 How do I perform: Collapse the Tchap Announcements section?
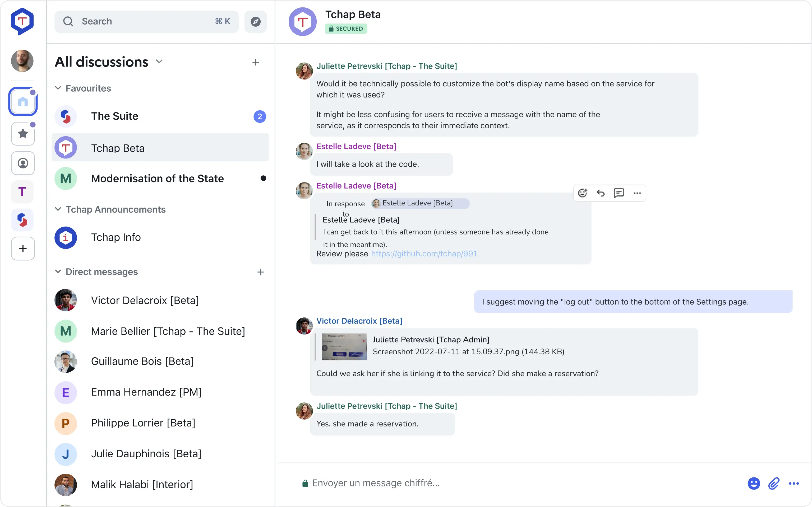[58, 209]
